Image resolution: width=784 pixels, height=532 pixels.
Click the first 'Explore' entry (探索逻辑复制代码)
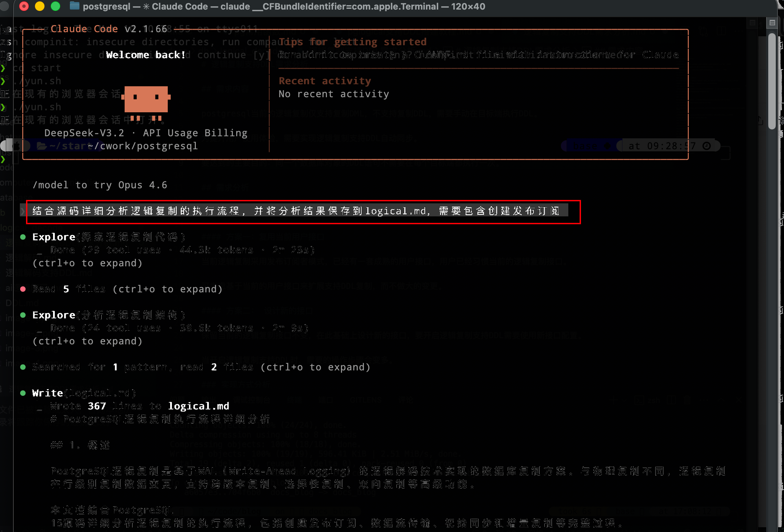pyautogui.click(x=109, y=237)
